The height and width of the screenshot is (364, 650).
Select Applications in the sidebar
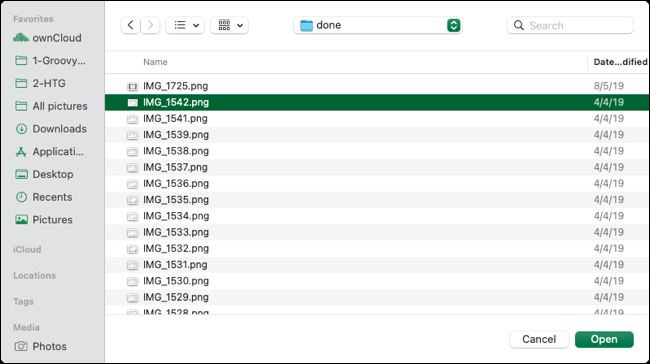(x=49, y=151)
